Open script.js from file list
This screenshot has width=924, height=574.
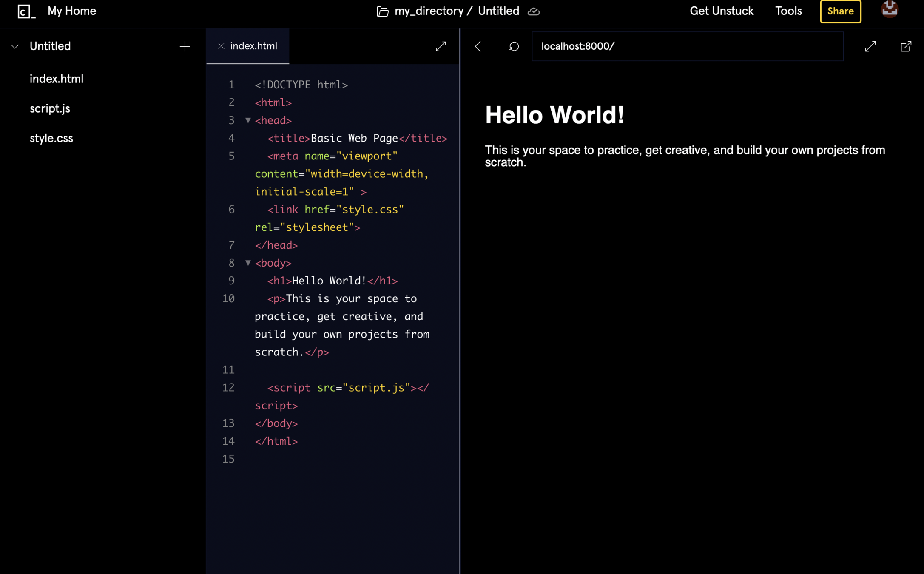click(x=50, y=109)
